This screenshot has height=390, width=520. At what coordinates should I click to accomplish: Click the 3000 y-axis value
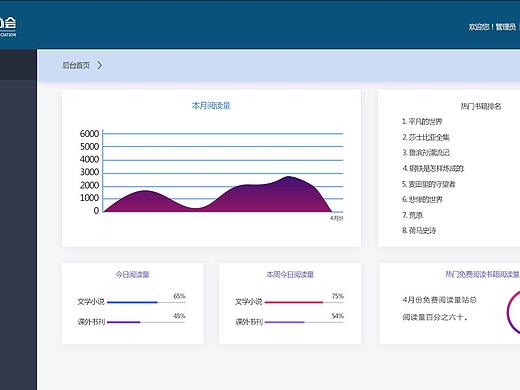(89, 172)
